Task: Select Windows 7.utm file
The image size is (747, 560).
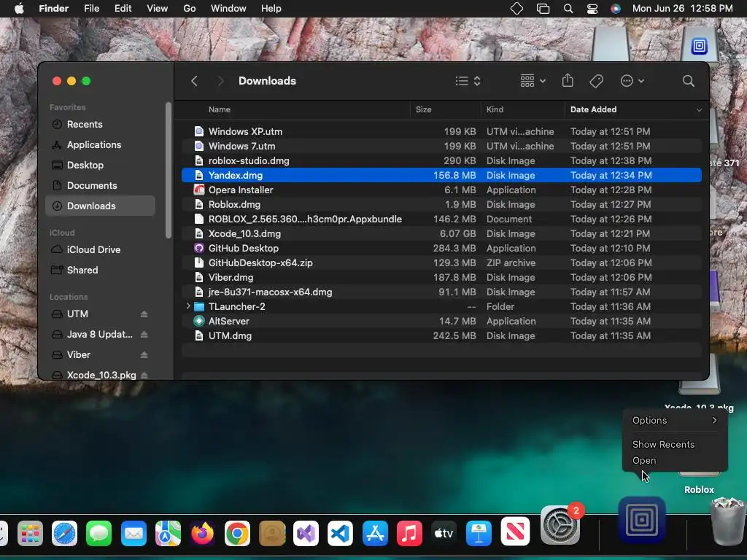Action: pyautogui.click(x=441, y=146)
